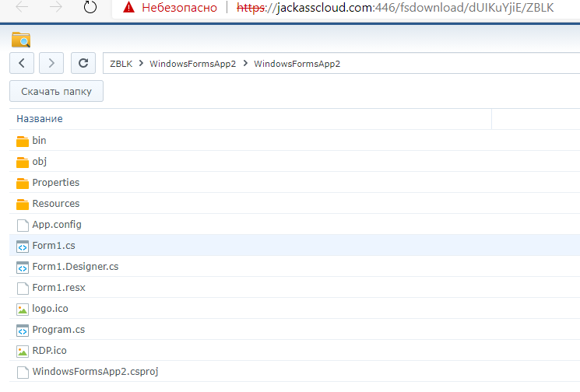This screenshot has height=392, width=580.
Task: Select the Form1.Designer.cs file name
Action: tap(76, 267)
